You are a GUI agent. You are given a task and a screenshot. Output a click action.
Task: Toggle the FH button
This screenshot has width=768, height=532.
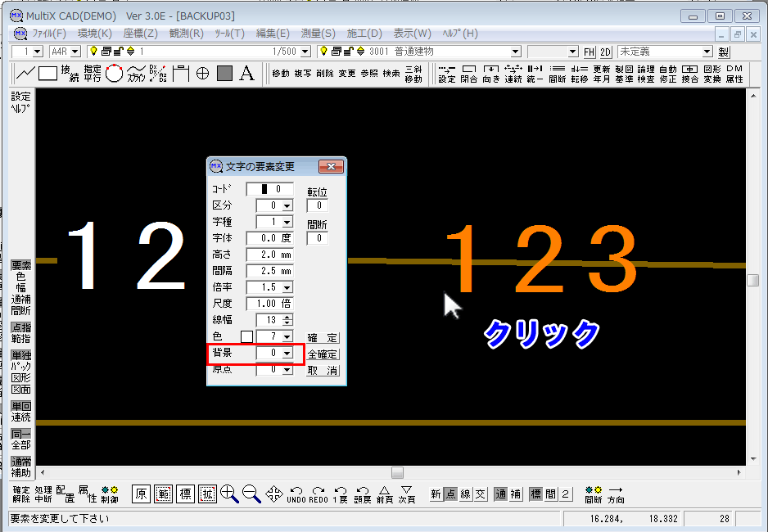click(590, 52)
